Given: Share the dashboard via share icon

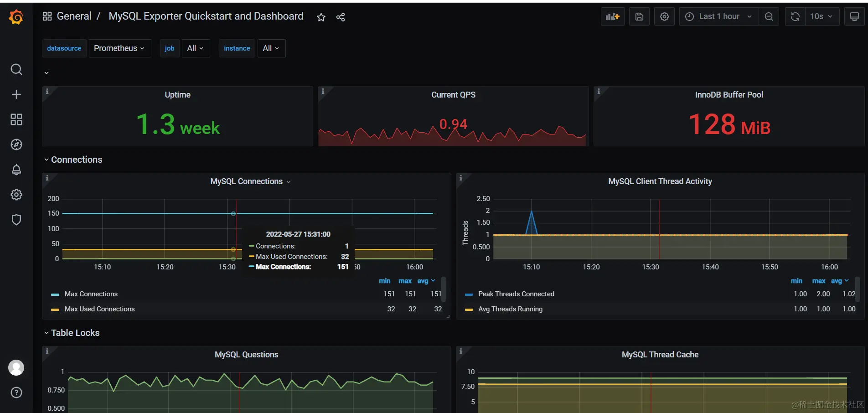Looking at the screenshot, I should click(x=341, y=17).
